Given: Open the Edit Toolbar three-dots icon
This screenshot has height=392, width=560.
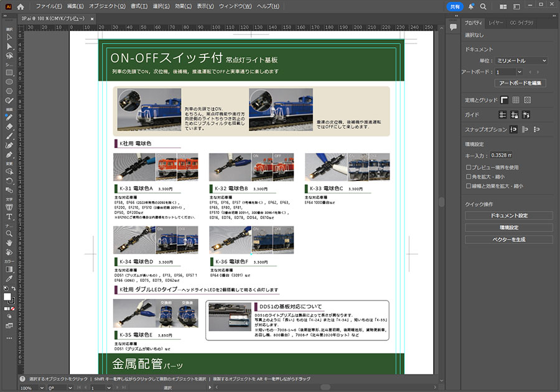Looking at the screenshot, I should [x=9, y=338].
